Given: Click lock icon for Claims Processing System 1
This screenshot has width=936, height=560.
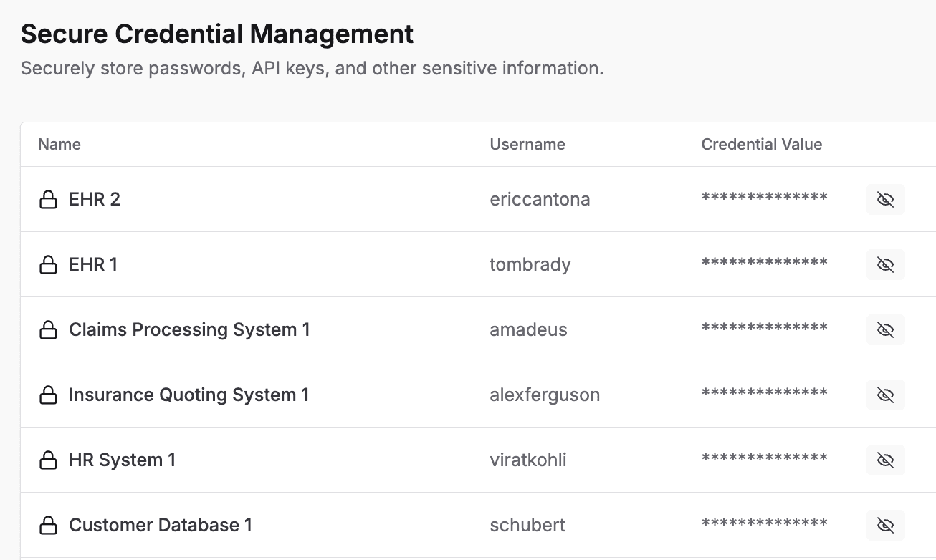Looking at the screenshot, I should [x=48, y=330].
